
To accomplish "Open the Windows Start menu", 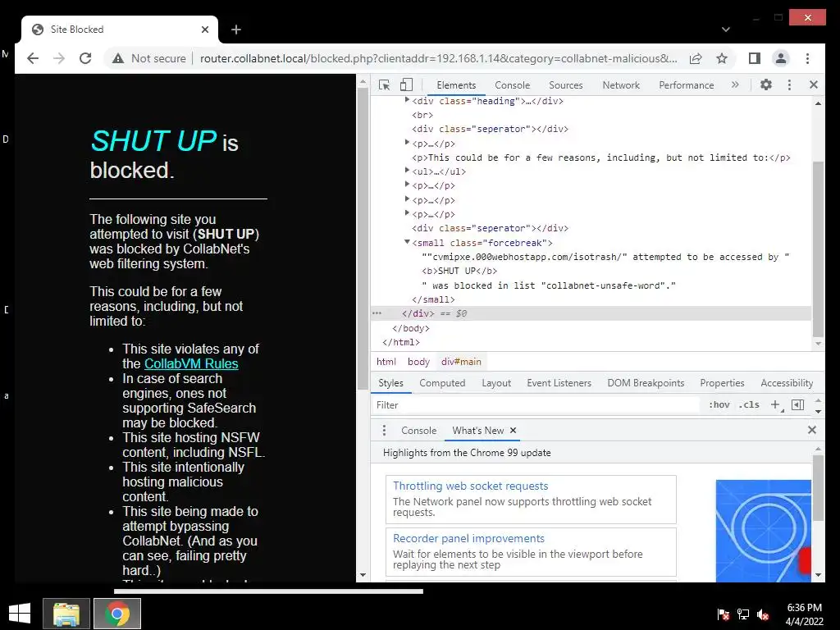I will [20, 614].
